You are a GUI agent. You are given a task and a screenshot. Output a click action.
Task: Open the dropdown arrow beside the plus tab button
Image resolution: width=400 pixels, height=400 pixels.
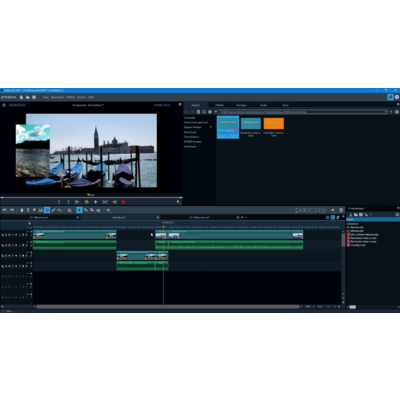click(x=246, y=217)
